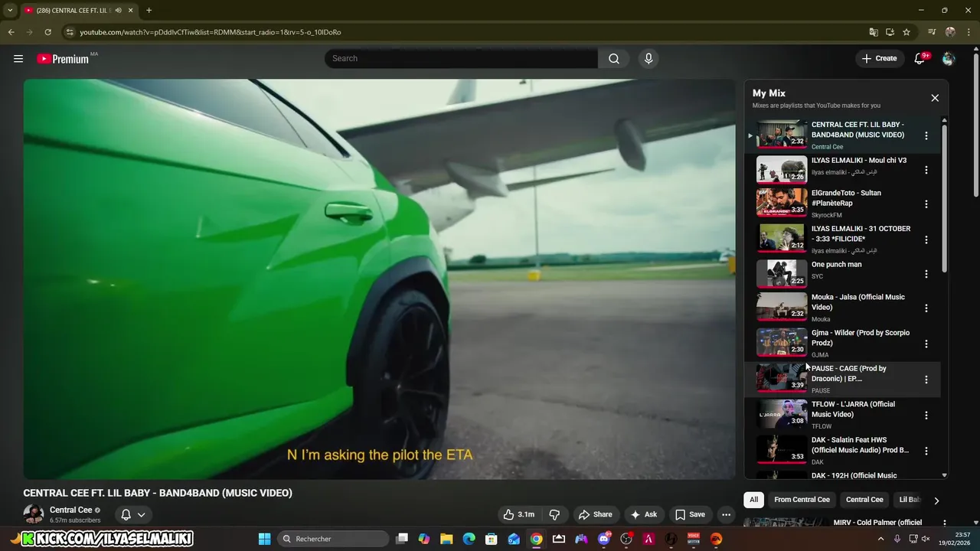Focus the YouTube search field
This screenshot has width=980, height=551.
[x=461, y=58]
